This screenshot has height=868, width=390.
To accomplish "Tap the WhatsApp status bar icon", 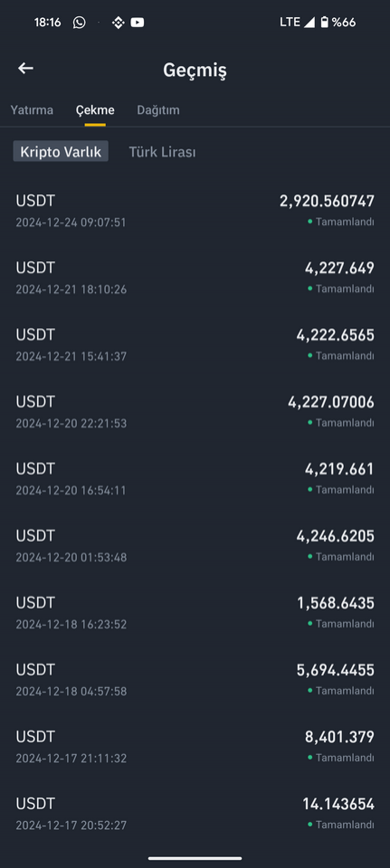I will [x=80, y=22].
